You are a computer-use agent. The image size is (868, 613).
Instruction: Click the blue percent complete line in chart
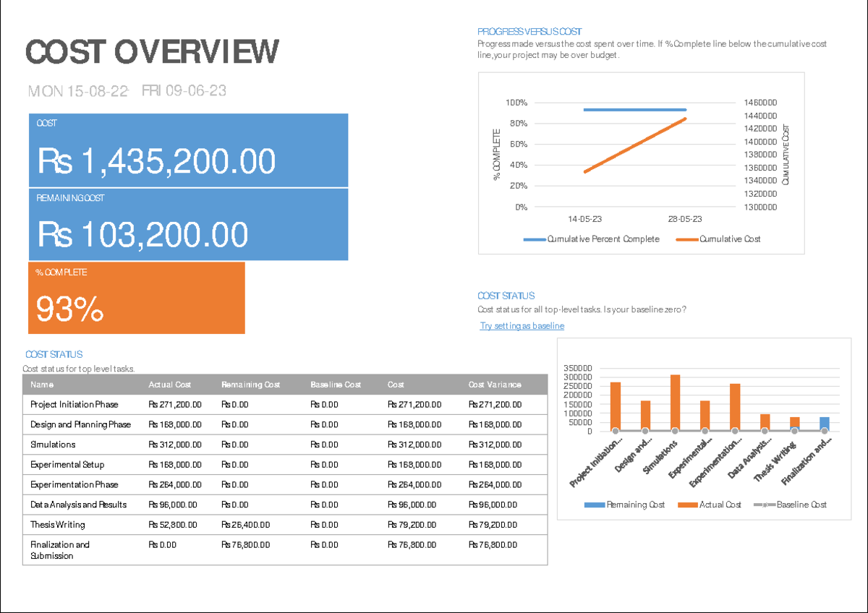pyautogui.click(x=634, y=110)
